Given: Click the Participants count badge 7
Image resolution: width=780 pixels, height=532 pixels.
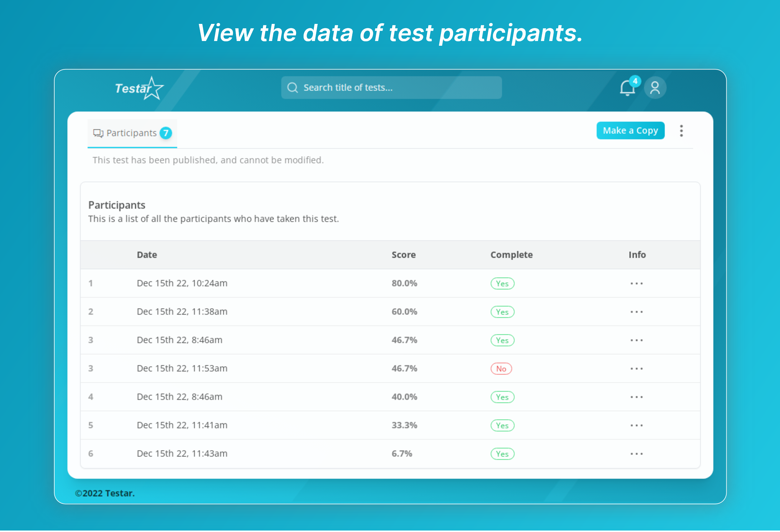Looking at the screenshot, I should (x=166, y=133).
